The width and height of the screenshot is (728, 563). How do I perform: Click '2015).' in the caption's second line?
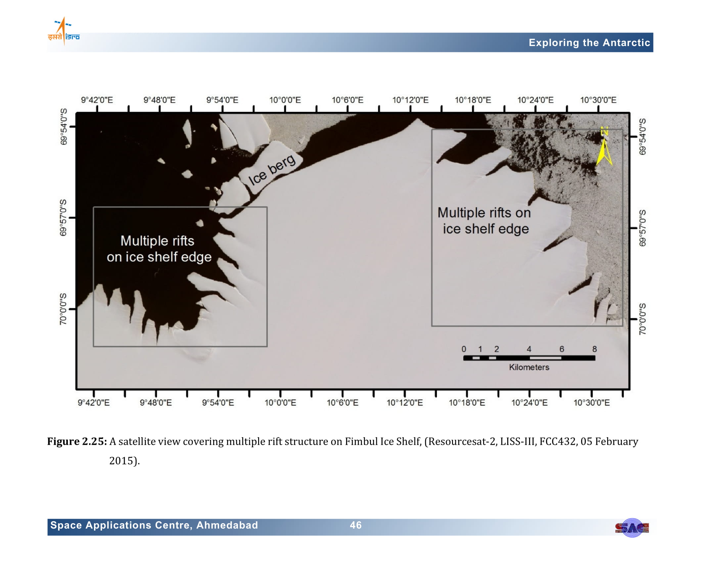click(124, 461)
